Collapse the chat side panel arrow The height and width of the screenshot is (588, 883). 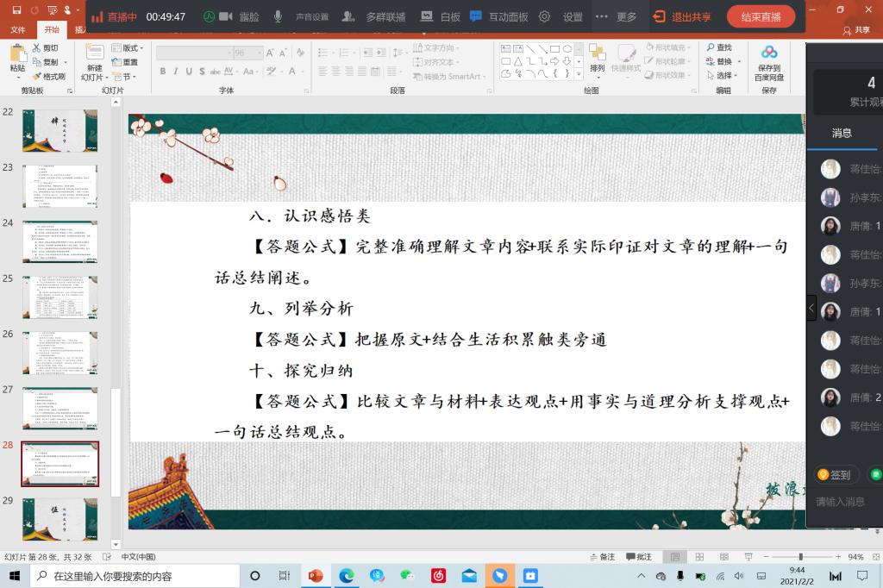pos(811,307)
